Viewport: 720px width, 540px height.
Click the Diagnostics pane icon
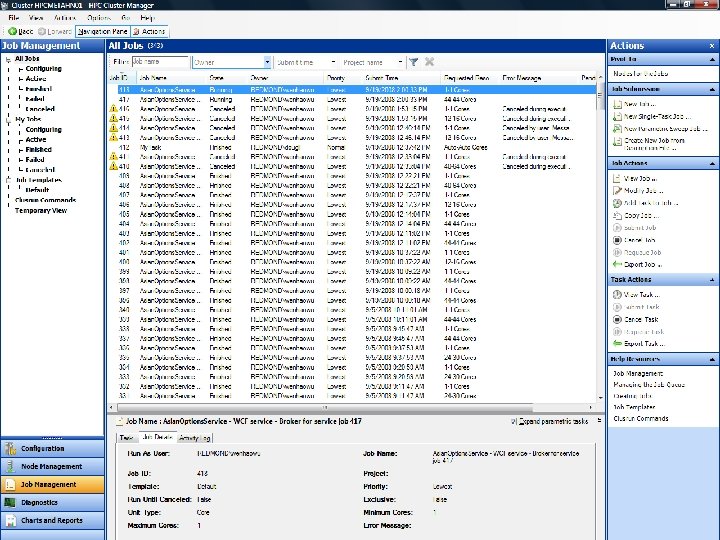(x=10, y=503)
